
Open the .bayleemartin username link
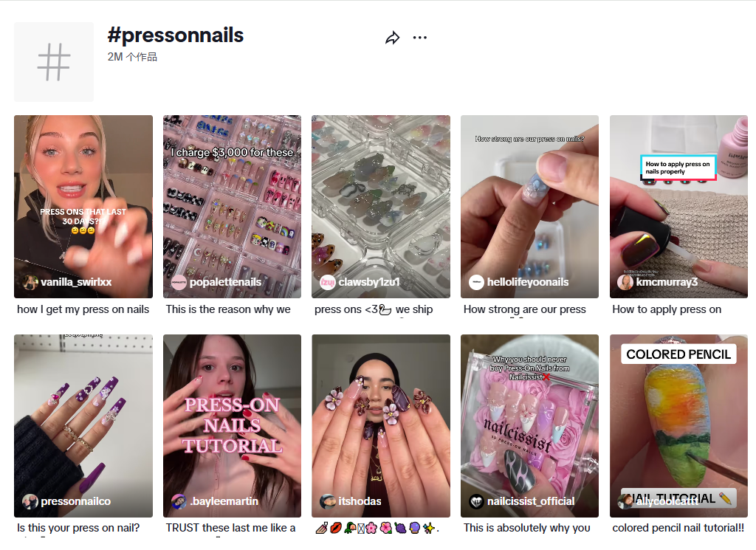pyautogui.click(x=224, y=501)
